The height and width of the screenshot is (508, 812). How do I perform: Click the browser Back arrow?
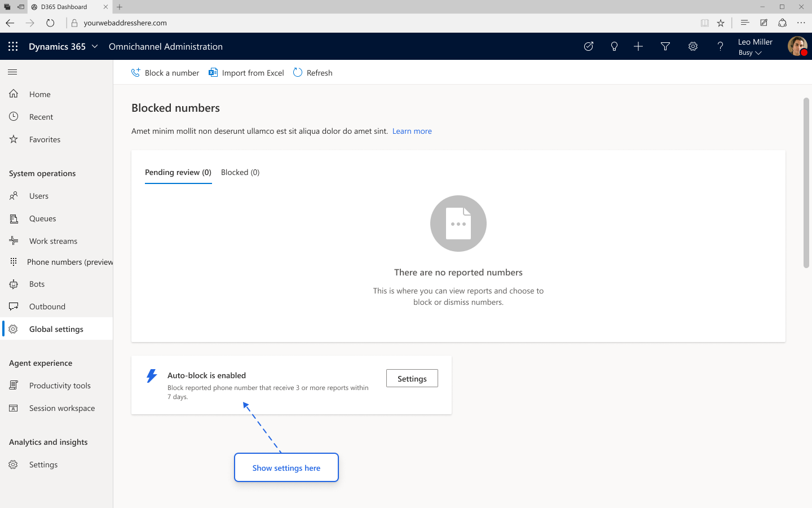[x=10, y=23]
